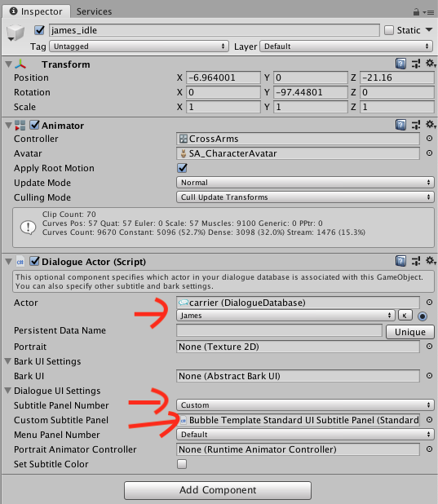The image size is (438, 504).
Task: Open the object picker for Controller field
Action: click(x=429, y=138)
